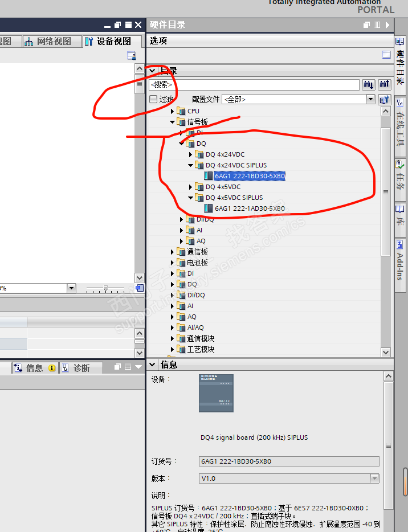Click the layout icon next to 诊断 tab
The width and height of the screenshot is (408, 532).
pos(128,367)
